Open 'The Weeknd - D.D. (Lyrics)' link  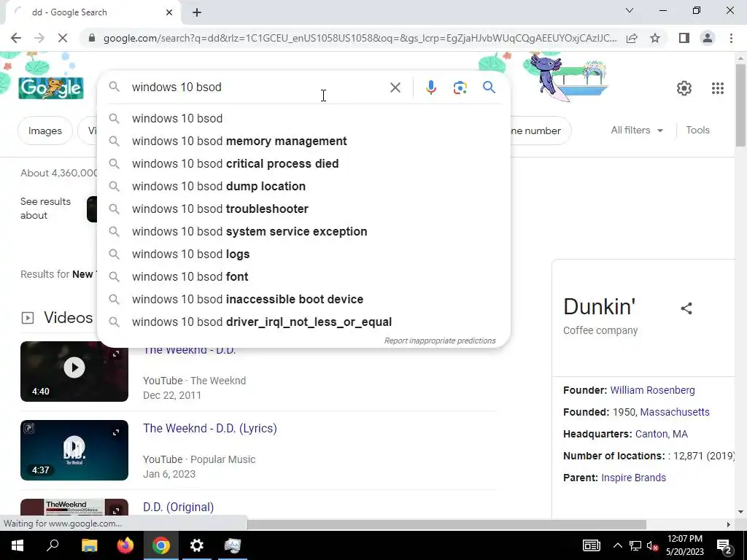(x=210, y=428)
